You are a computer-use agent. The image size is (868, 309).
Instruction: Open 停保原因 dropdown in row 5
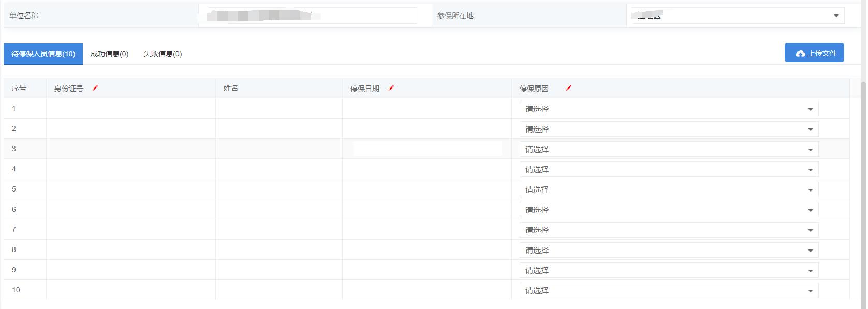click(x=669, y=189)
